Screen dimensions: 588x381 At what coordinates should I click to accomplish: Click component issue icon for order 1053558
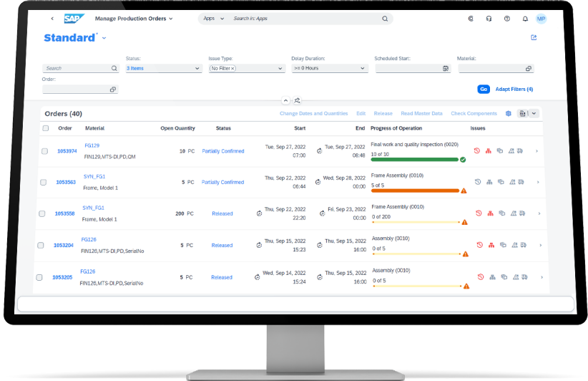coord(490,213)
